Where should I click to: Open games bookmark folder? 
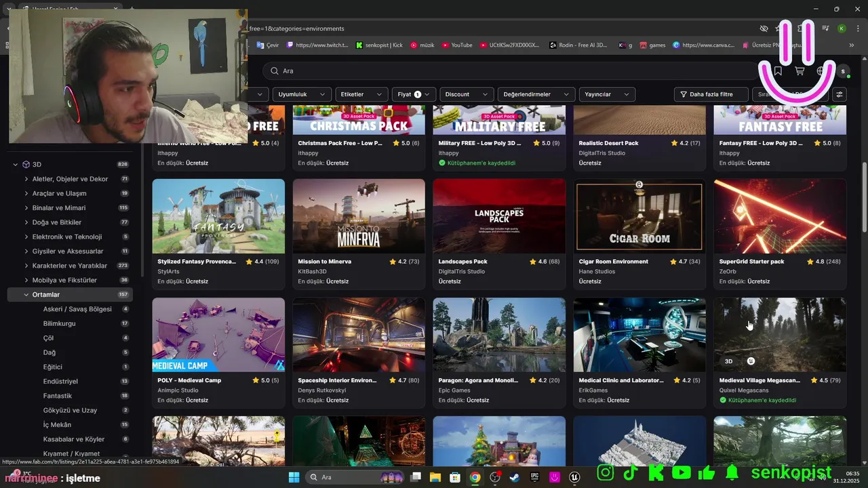pyautogui.click(x=652, y=45)
